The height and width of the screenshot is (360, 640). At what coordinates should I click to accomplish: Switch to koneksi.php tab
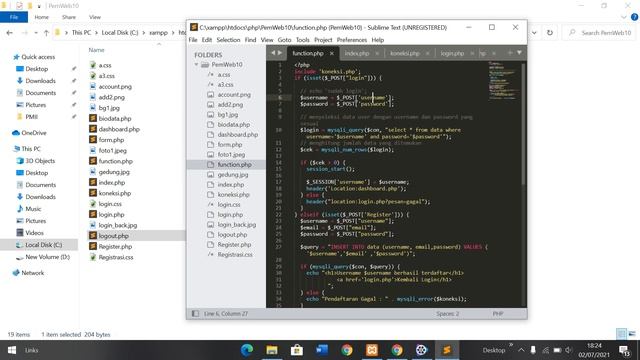pos(404,53)
